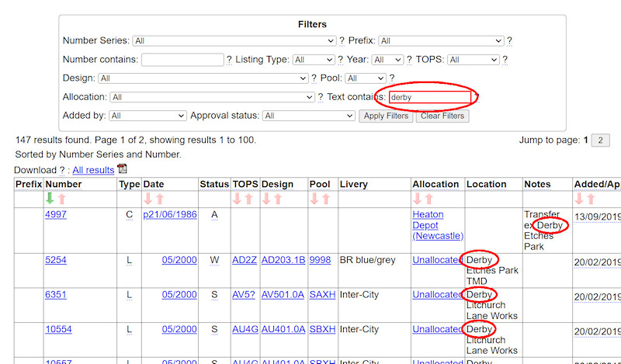This screenshot has width=621, height=364.
Task: Jump to page 2 of results
Action: point(601,140)
